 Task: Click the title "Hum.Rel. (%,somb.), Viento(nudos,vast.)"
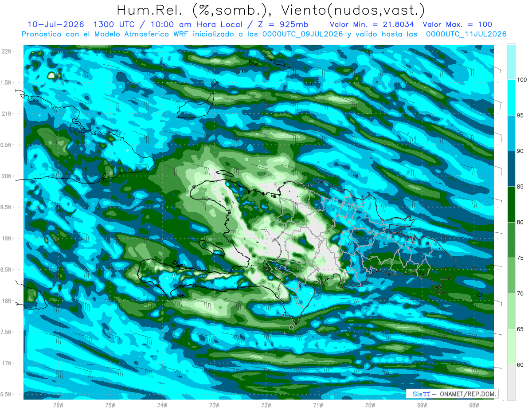pyautogui.click(x=271, y=10)
